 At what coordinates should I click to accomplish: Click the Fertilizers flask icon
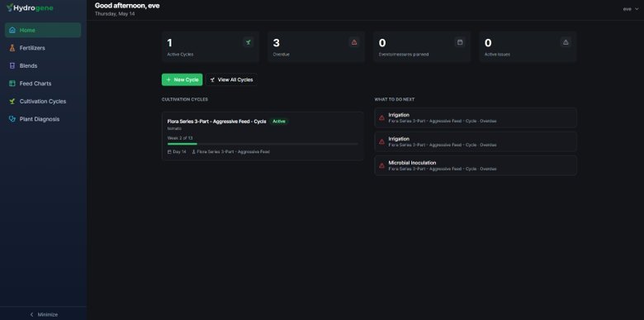[x=12, y=48]
